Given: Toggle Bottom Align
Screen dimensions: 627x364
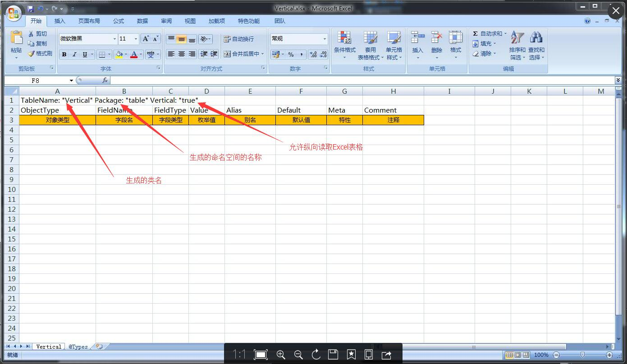Looking at the screenshot, I should point(192,39).
